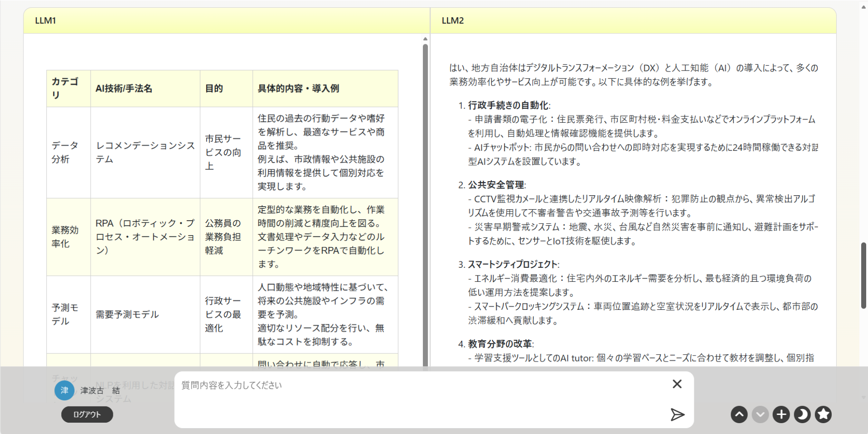
Task: Start a new chat with the plus icon
Action: pyautogui.click(x=781, y=415)
